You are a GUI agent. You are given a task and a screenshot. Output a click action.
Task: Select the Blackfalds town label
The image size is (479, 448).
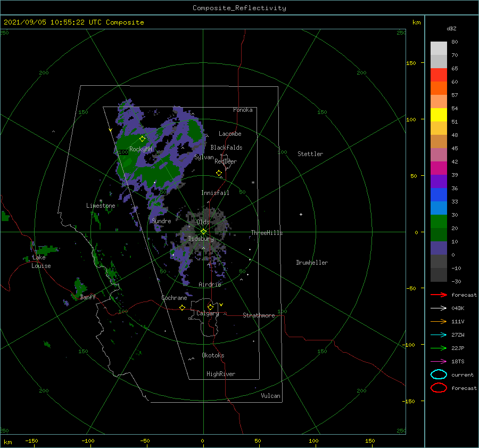(226, 148)
